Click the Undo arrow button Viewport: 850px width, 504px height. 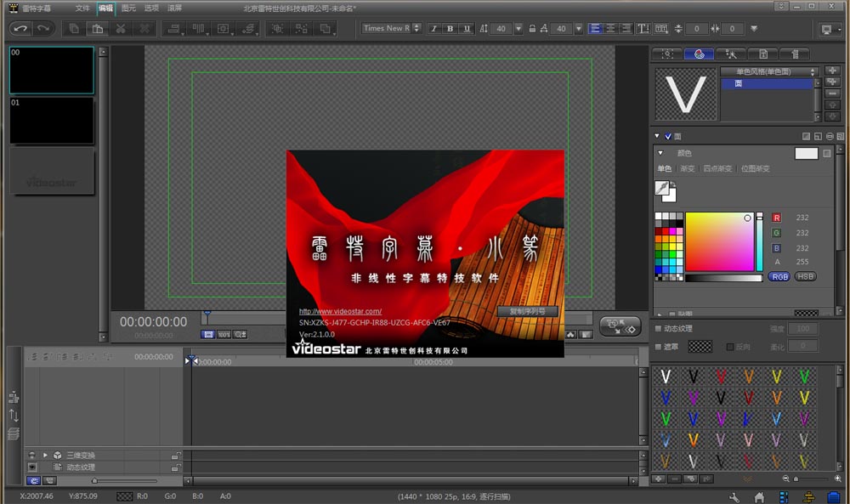20,28
